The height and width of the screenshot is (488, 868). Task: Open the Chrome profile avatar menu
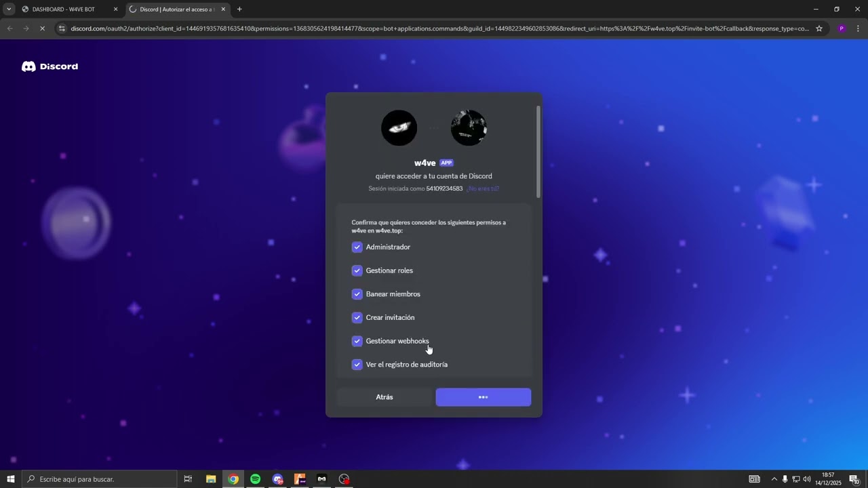pos(842,28)
